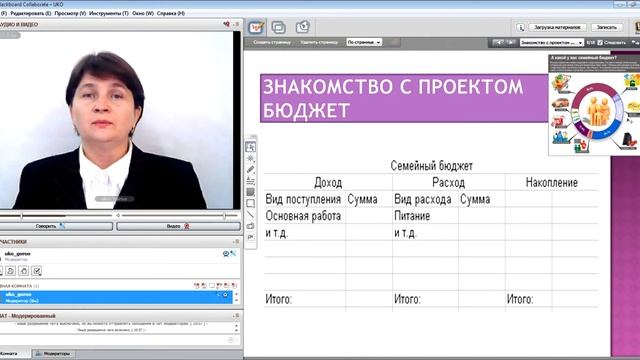This screenshot has height=360, width=640.
Task: Open the По страницам dropdown
Action: [x=364, y=42]
